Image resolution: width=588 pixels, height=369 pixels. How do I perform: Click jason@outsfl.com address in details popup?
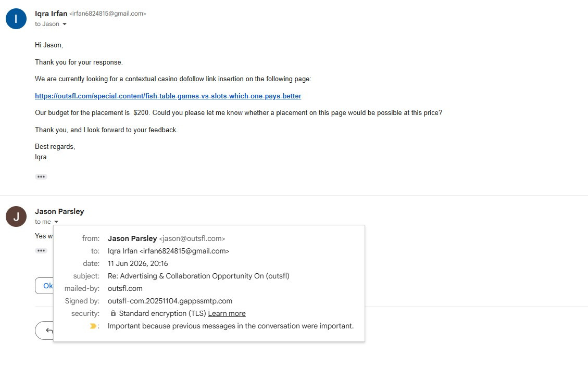pos(192,239)
